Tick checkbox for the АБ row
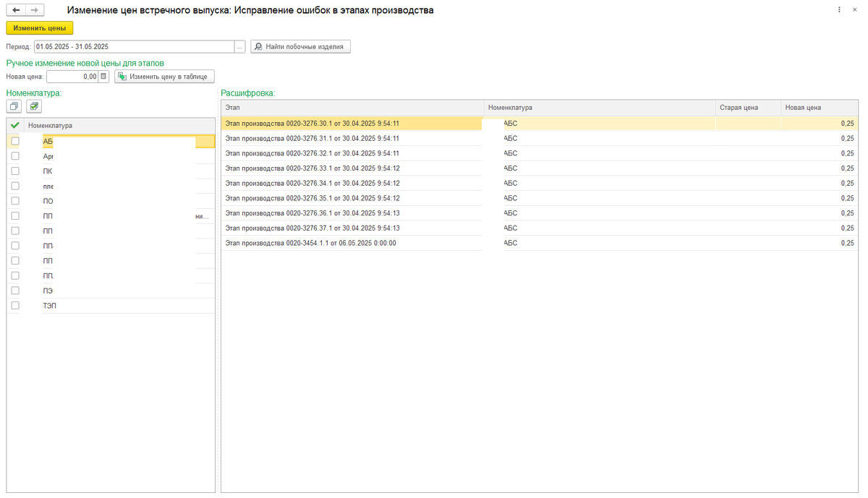The height and width of the screenshot is (498, 868). 15,141
